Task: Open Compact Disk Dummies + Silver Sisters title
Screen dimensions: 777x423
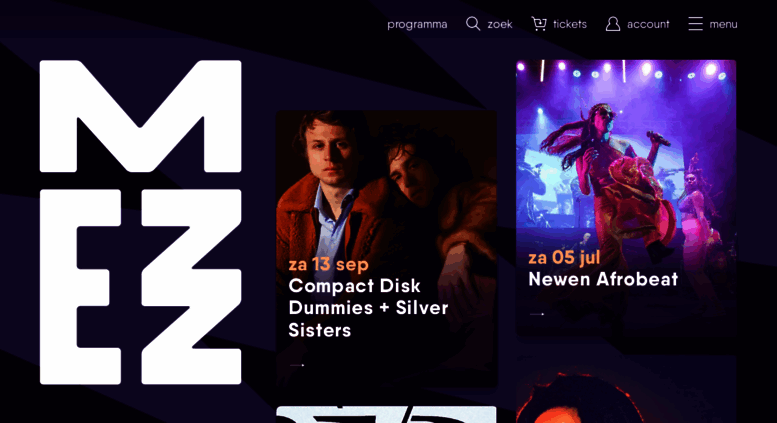Action: coord(368,308)
